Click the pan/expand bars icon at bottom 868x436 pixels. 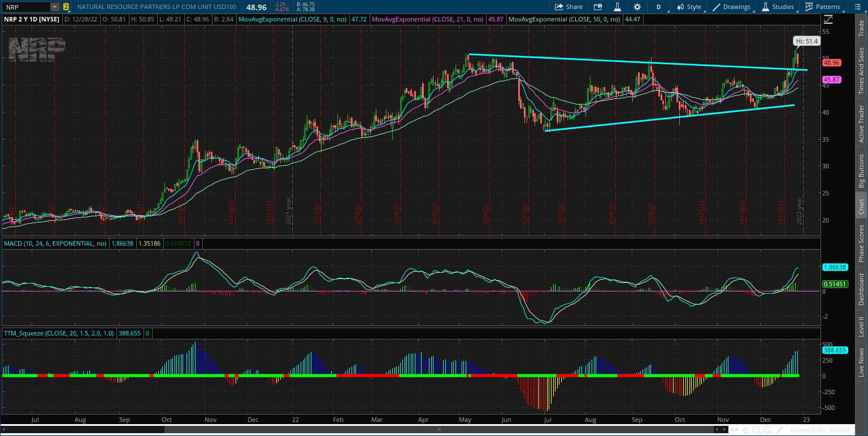734,430
